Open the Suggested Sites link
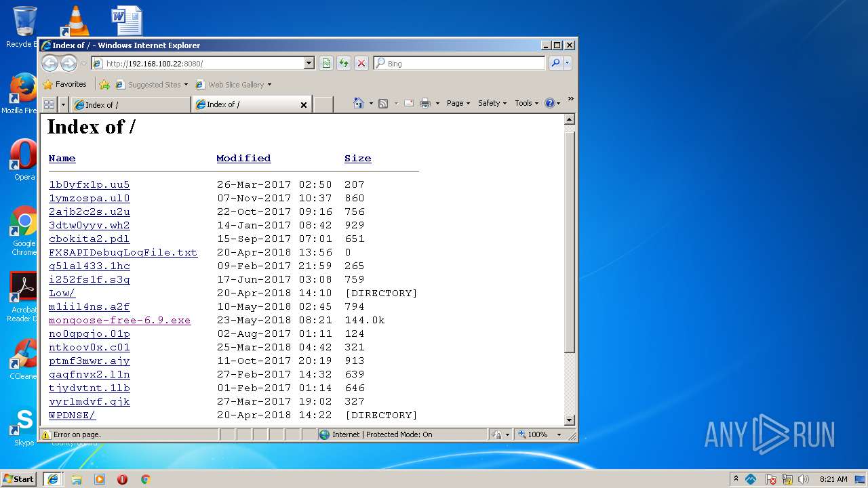The width and height of the screenshot is (868, 488). click(x=151, y=85)
